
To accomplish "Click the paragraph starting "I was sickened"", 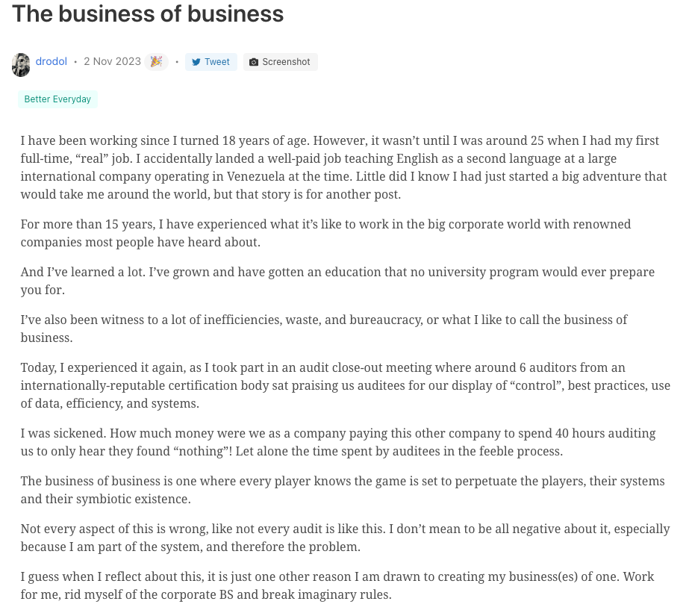I will (x=338, y=443).
